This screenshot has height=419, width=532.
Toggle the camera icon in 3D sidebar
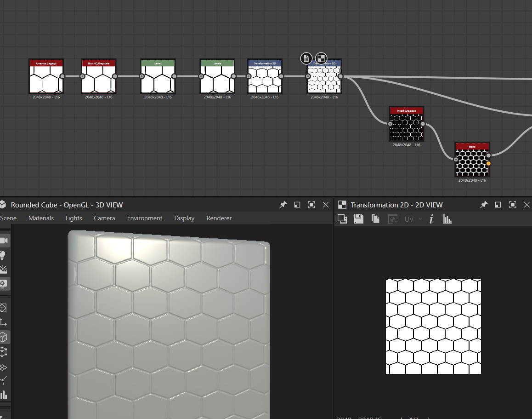click(4, 241)
